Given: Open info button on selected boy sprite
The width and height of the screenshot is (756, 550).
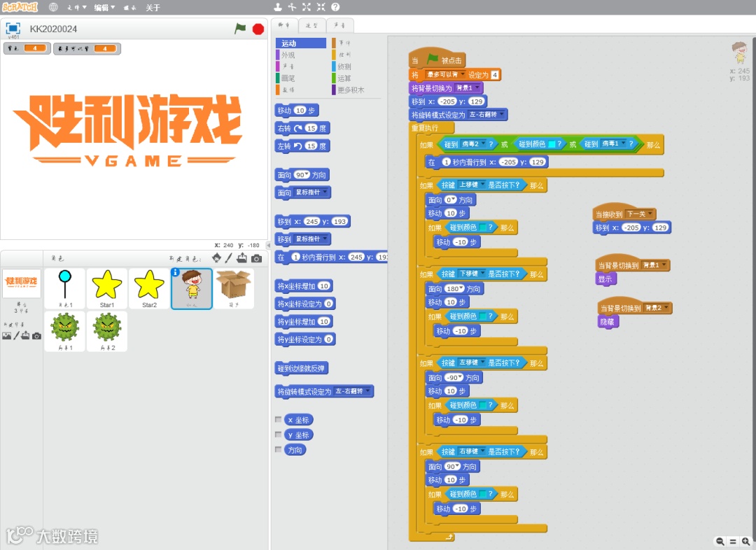Looking at the screenshot, I should point(176,272).
